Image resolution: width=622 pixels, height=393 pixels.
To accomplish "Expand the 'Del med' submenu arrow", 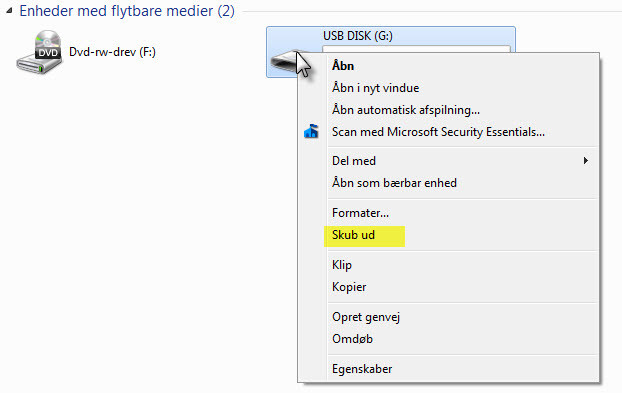I will [586, 161].
